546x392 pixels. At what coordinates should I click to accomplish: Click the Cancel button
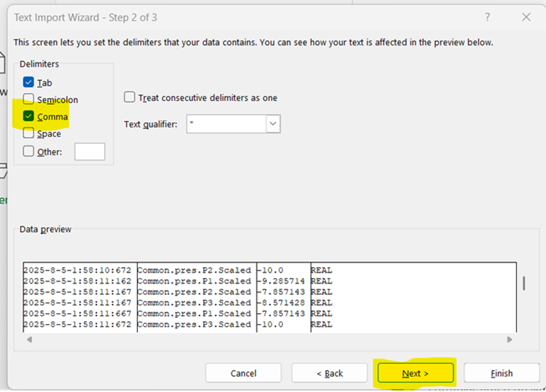[x=243, y=373]
